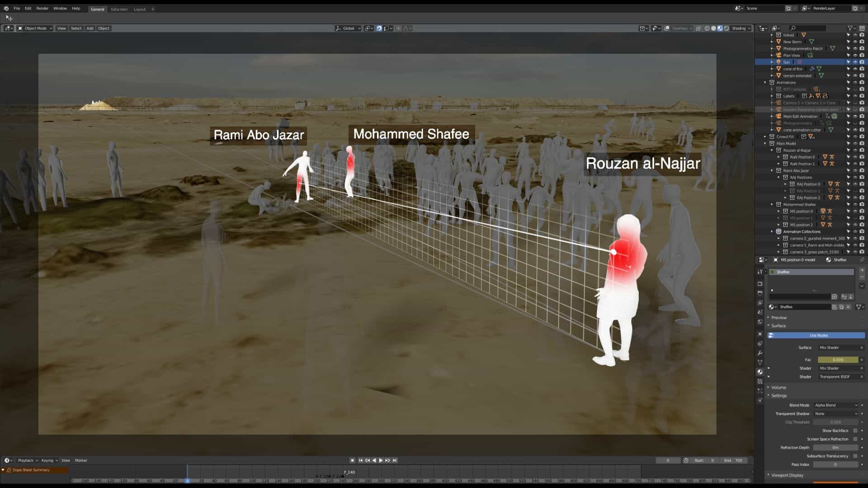Click the Texture checkerboard properties tab
Screen dimensions: 868x488
tap(760, 381)
